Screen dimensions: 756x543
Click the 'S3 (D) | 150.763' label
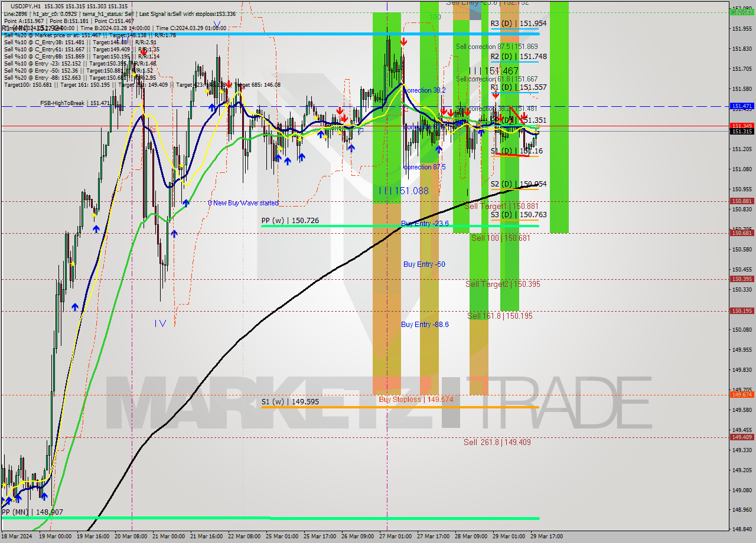(519, 215)
